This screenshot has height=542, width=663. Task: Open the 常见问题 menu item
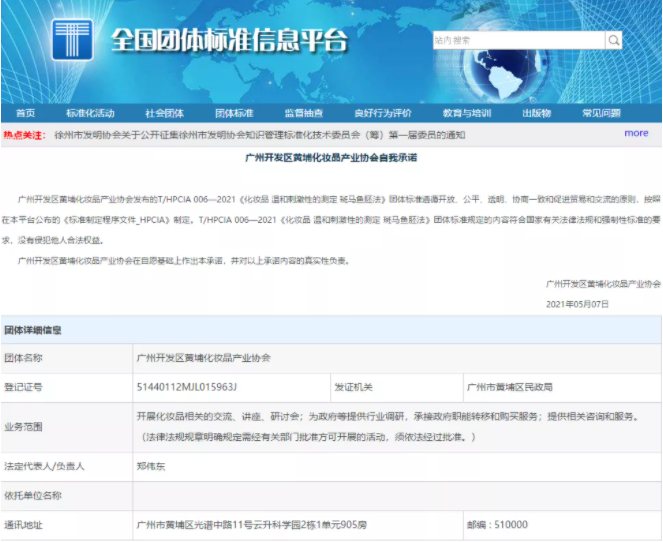pyautogui.click(x=601, y=113)
